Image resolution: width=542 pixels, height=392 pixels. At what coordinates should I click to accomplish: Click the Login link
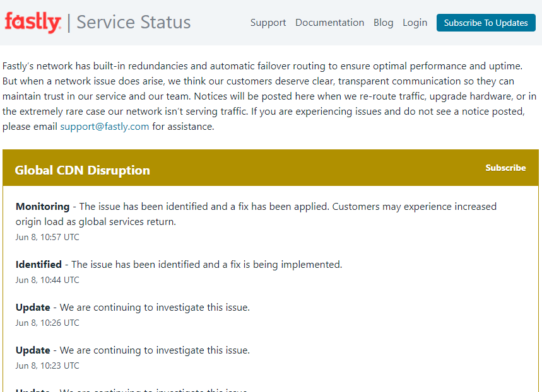point(415,23)
